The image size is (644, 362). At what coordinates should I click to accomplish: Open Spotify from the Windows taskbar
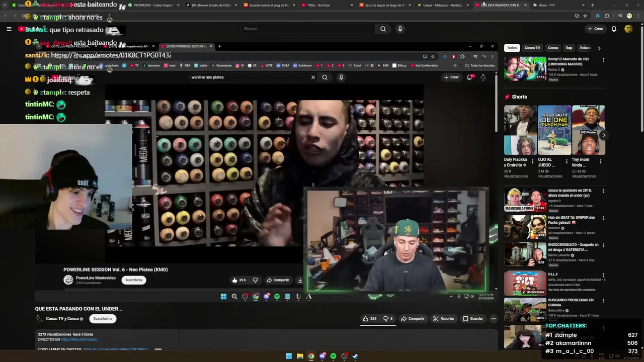point(333,356)
